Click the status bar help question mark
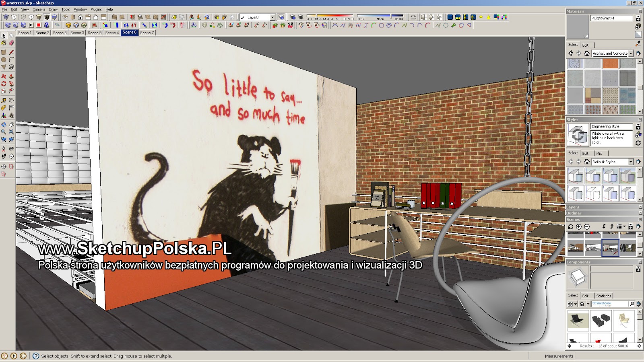 [x=36, y=356]
